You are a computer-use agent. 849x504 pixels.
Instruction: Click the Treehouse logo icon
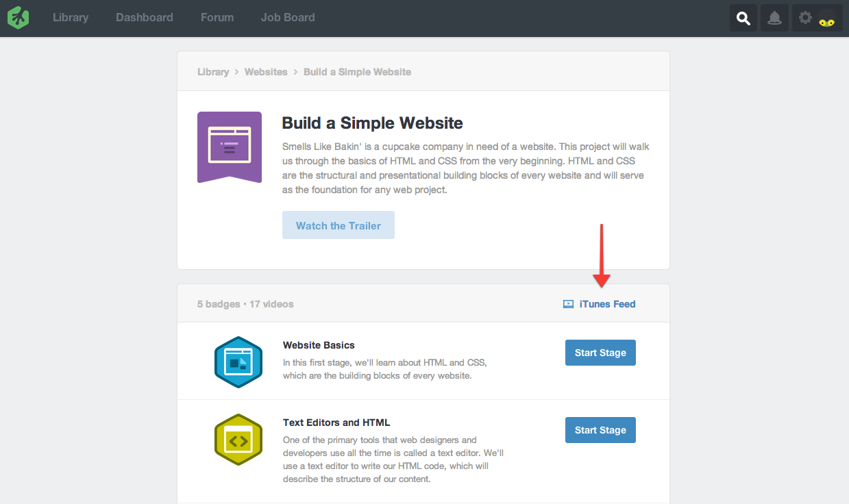pos(19,18)
